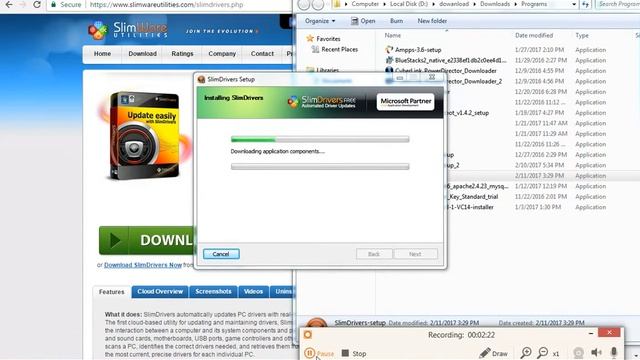640x360 pixels.
Task: Click the recorder app icon beside Recording
Action: point(308,335)
